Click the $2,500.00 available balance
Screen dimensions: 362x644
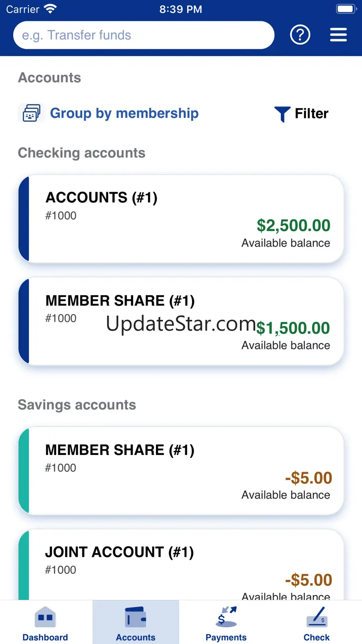coord(293,226)
